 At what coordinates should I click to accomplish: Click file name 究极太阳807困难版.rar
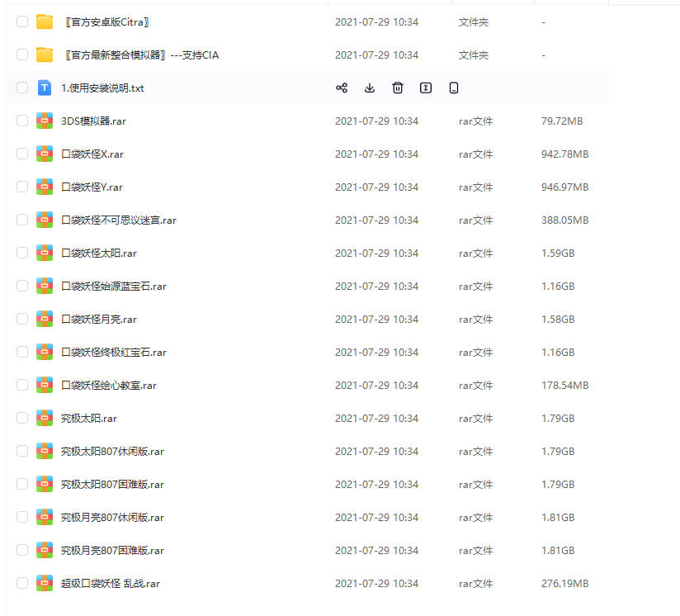pos(112,484)
